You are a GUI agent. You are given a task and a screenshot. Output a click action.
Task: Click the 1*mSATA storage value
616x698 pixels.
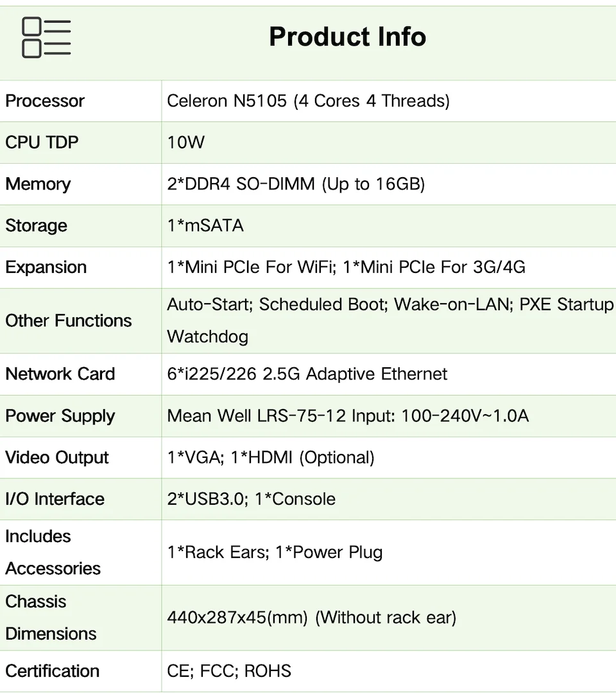pyautogui.click(x=205, y=226)
